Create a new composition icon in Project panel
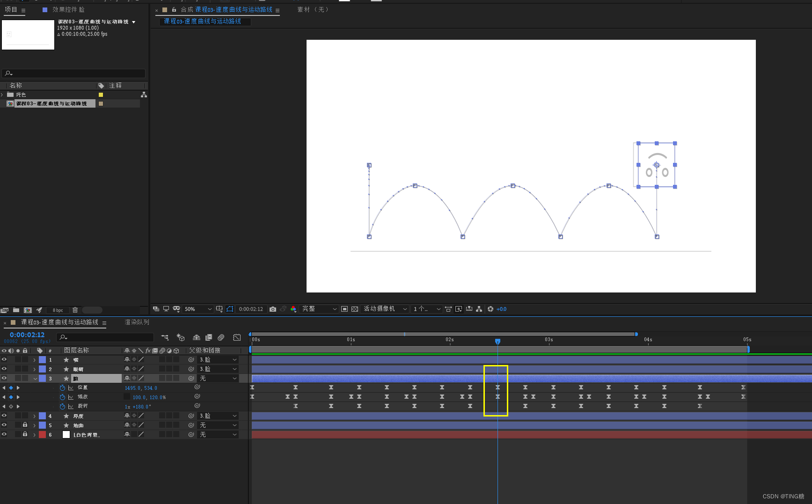 click(28, 310)
